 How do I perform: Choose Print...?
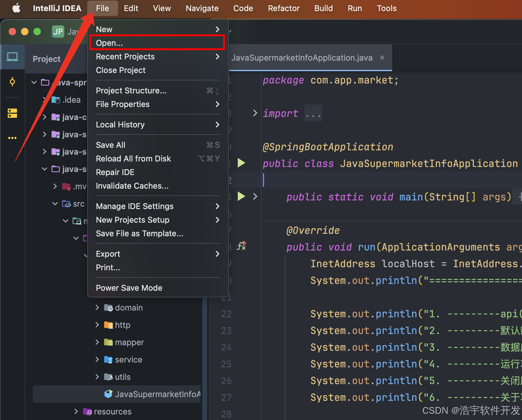tap(158, 268)
